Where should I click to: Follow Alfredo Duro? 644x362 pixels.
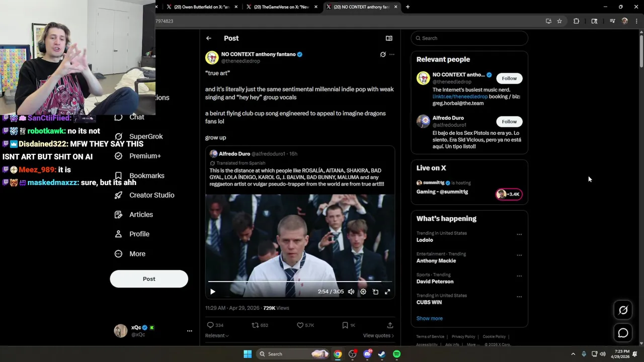pos(509,122)
